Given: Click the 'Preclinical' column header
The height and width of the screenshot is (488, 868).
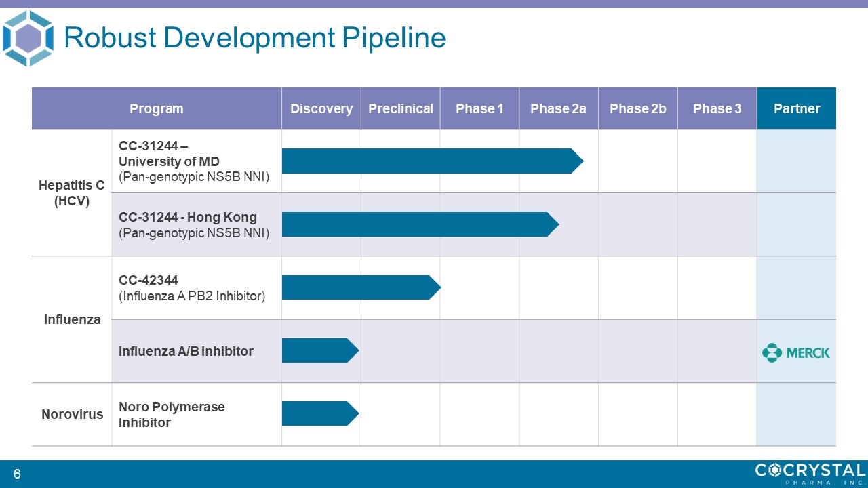Looking at the screenshot, I should (401, 108).
